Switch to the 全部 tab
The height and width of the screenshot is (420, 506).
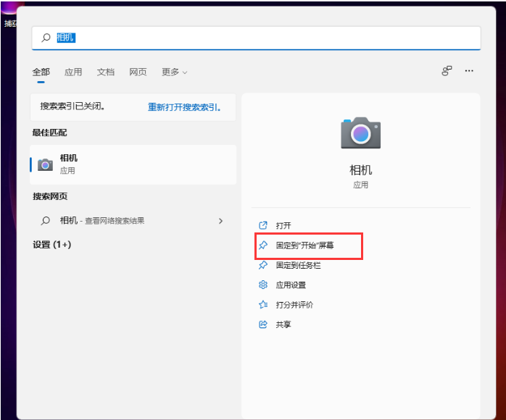[x=41, y=72]
